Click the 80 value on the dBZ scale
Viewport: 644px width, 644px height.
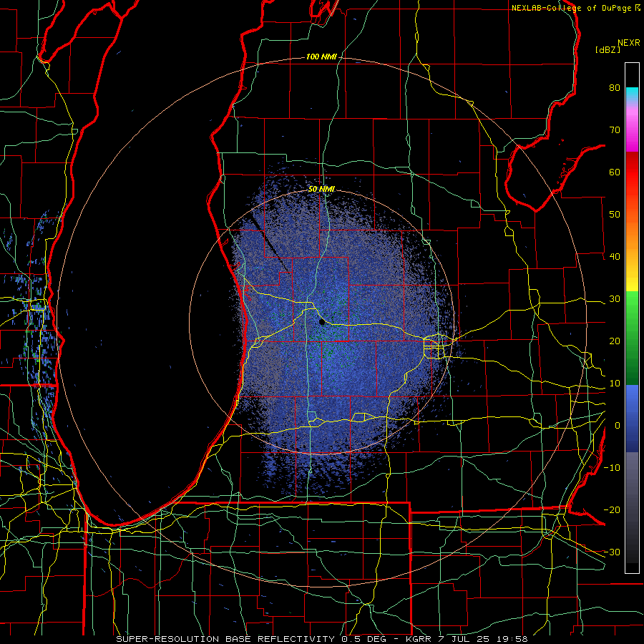point(615,88)
